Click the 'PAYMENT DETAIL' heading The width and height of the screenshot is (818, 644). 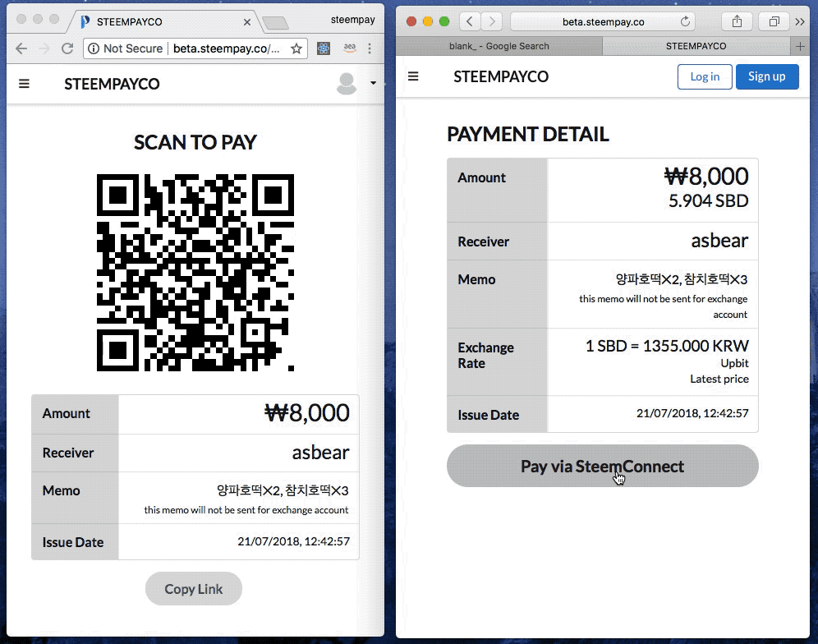click(x=528, y=134)
